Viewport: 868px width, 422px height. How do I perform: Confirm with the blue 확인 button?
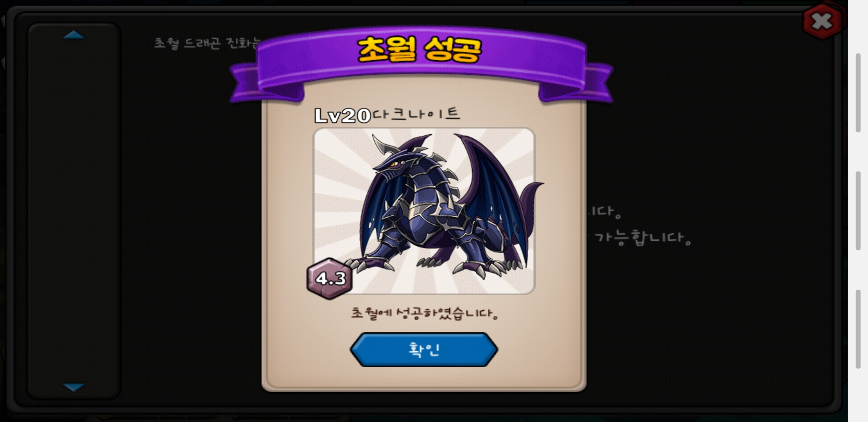pos(424,350)
